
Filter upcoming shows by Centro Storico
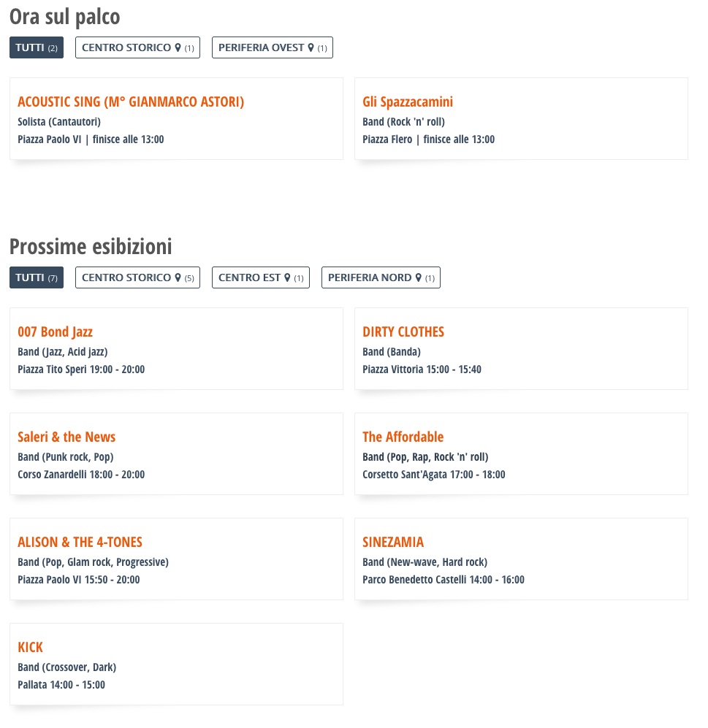coord(137,277)
